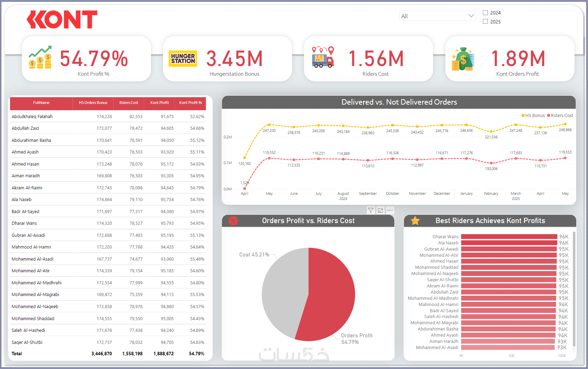588x369 pixels.
Task: Select the Abdulkhaleq Falahah table row name
Action: [32, 116]
